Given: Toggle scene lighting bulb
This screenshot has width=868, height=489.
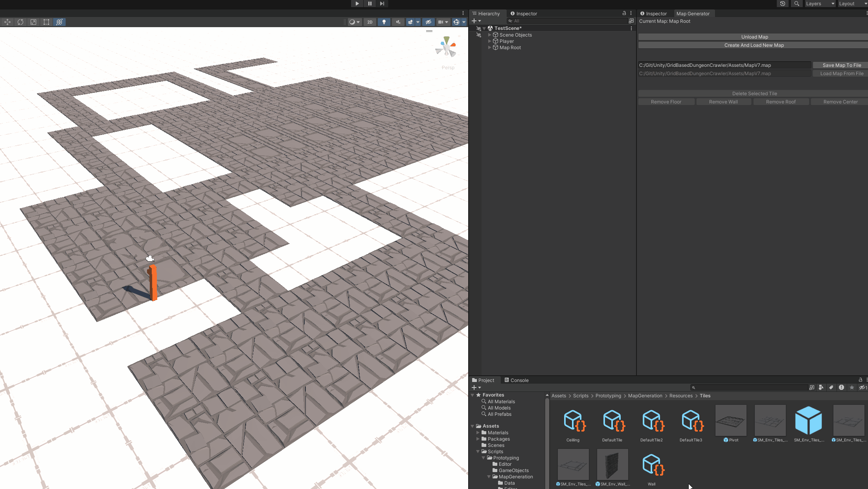Looking at the screenshot, I should pyautogui.click(x=384, y=22).
